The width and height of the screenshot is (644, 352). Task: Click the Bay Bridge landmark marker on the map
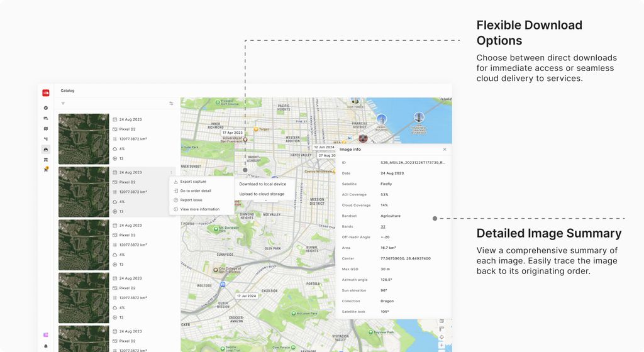coord(419,118)
